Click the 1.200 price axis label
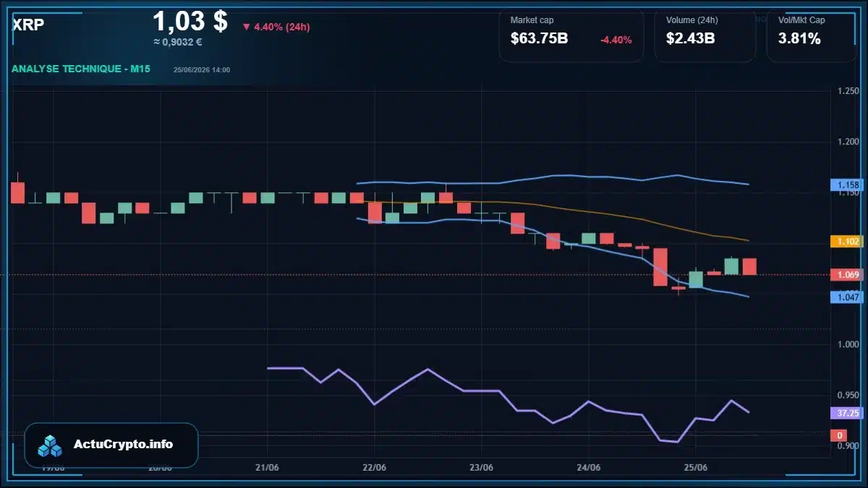The height and width of the screenshot is (488, 868). pyautogui.click(x=847, y=142)
